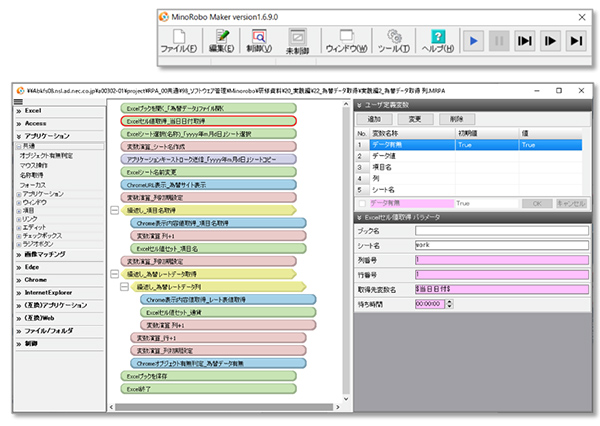Click the ブック名 input field
The height and width of the screenshot is (426, 600).
[502, 230]
